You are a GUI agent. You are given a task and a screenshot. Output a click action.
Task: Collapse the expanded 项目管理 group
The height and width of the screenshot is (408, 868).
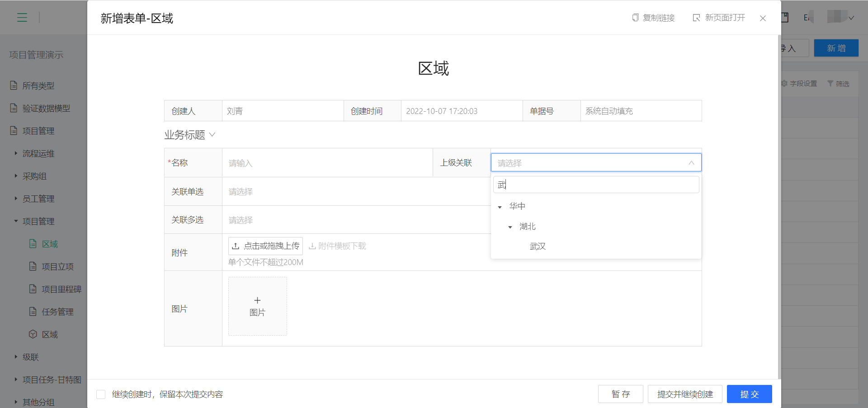pyautogui.click(x=16, y=221)
